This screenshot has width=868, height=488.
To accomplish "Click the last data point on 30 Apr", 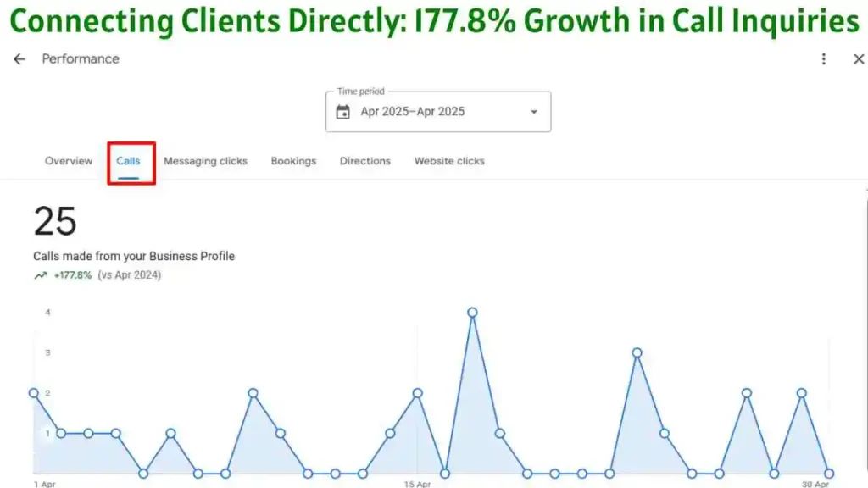I will click(x=828, y=474).
